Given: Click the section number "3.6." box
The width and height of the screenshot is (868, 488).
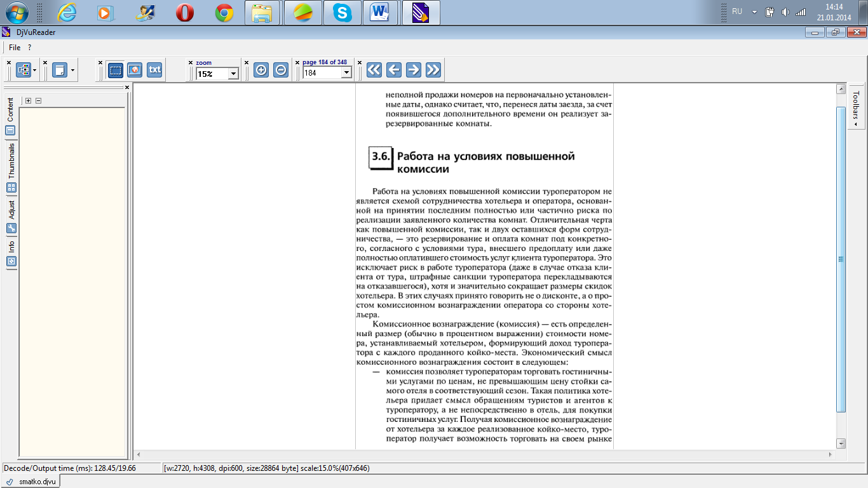Looking at the screenshot, I should tap(381, 158).
